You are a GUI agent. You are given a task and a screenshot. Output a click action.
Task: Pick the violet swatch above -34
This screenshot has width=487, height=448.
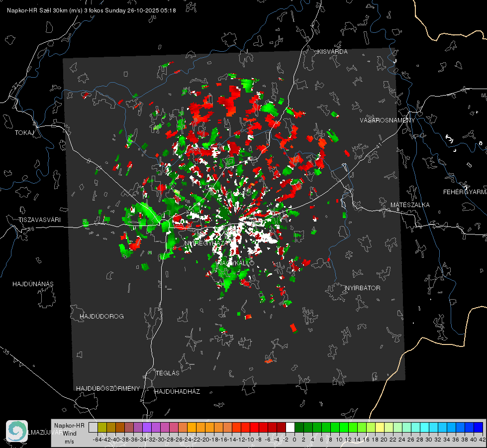click(147, 427)
